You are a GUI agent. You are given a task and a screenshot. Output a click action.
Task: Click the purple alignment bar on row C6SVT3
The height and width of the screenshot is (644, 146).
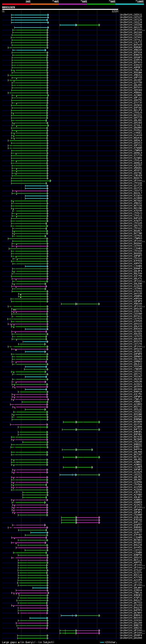click(30, 191)
